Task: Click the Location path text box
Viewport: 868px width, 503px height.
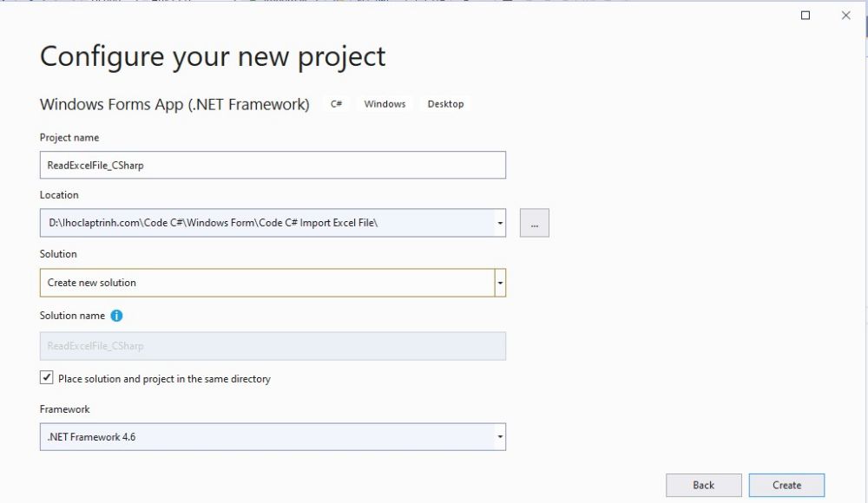Action: 267,223
